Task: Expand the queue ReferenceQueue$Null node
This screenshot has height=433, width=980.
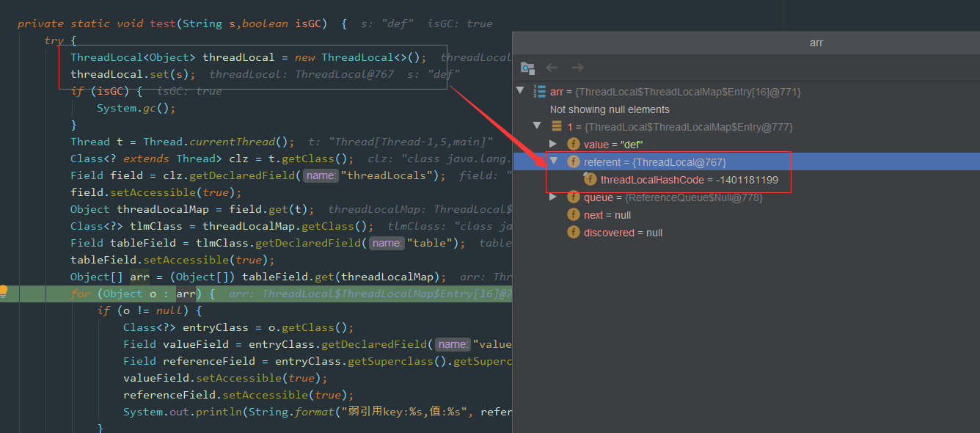Action: pos(554,197)
